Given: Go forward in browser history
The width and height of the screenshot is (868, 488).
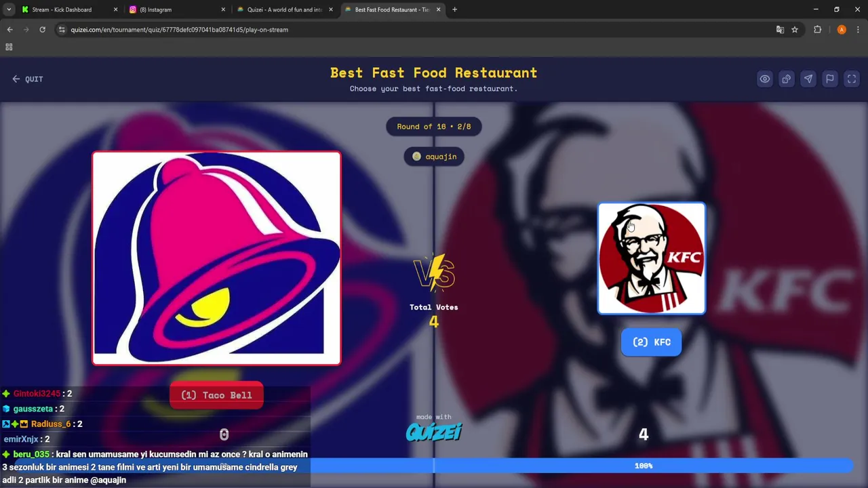Looking at the screenshot, I should [26, 30].
